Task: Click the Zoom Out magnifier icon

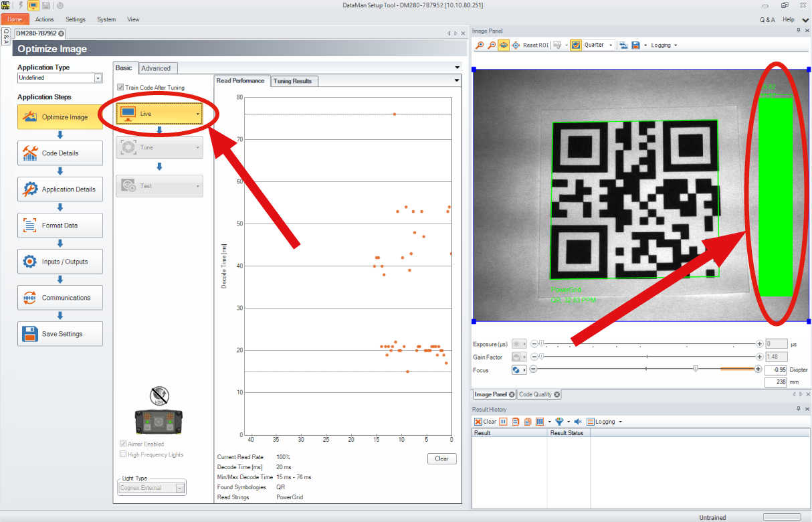Action: [492, 45]
